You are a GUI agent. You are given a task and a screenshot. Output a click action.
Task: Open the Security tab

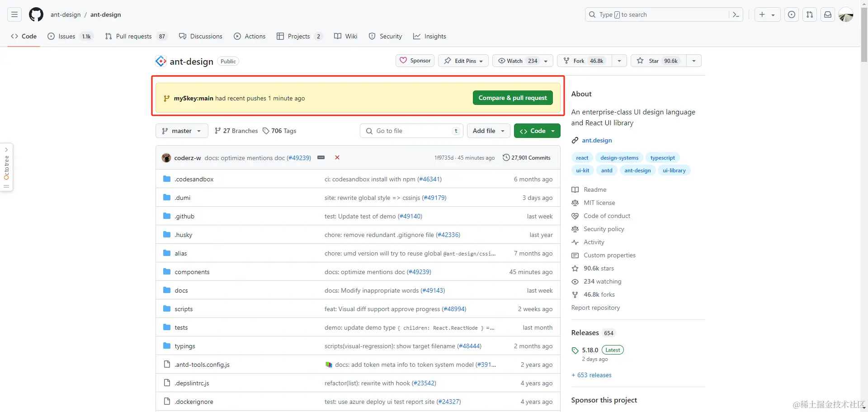pyautogui.click(x=385, y=36)
